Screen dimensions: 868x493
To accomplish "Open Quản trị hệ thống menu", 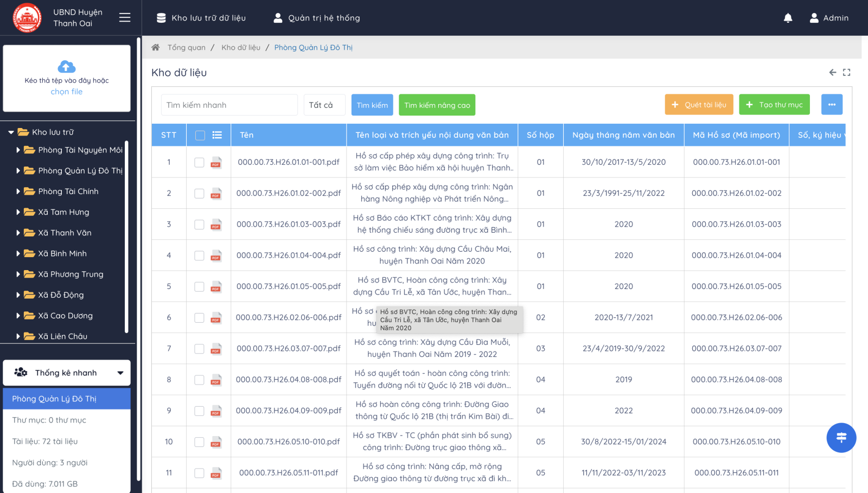I will pyautogui.click(x=317, y=18).
